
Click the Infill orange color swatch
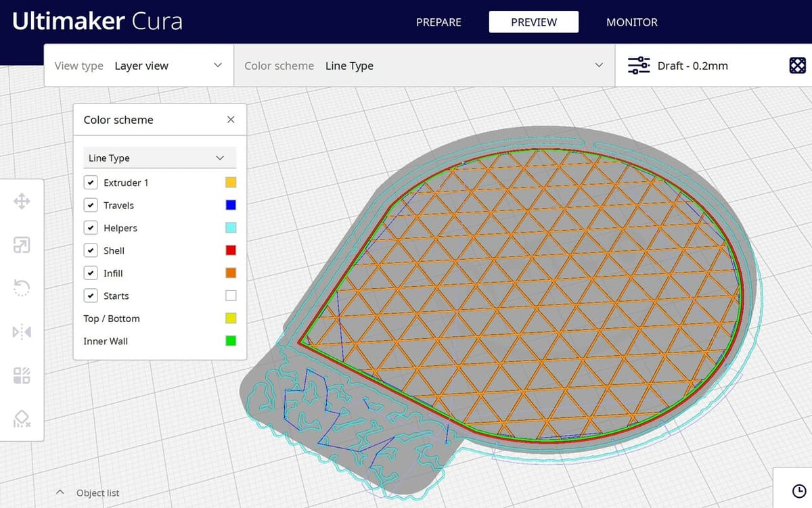231,273
